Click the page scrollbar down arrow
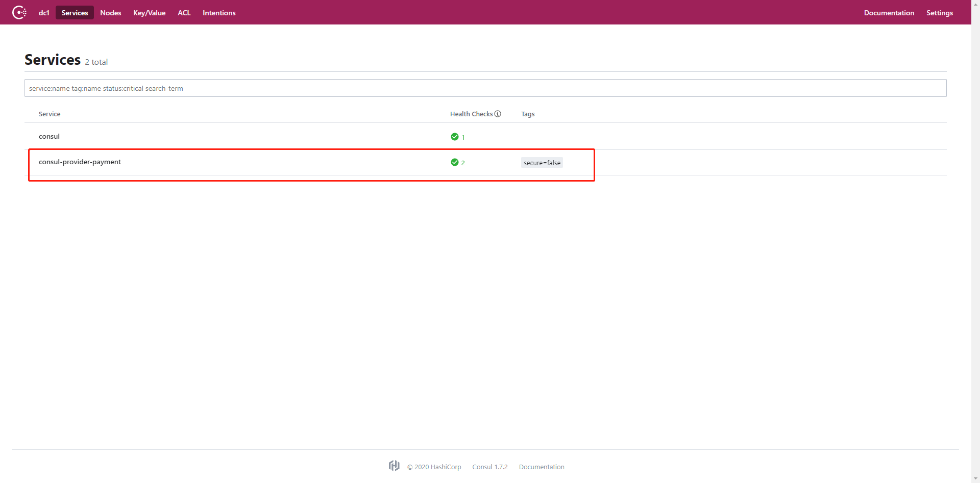This screenshot has height=483, width=980. [x=975, y=479]
